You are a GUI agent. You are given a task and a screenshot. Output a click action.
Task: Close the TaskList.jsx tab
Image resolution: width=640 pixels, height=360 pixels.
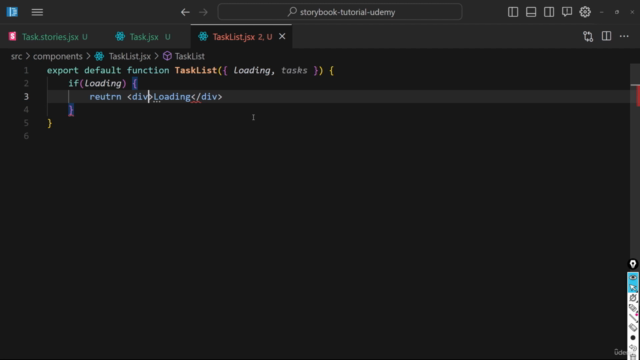tap(282, 36)
